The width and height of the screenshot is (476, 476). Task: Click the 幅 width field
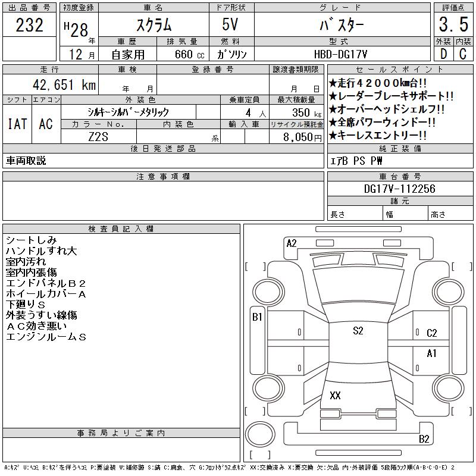pyautogui.click(x=405, y=214)
